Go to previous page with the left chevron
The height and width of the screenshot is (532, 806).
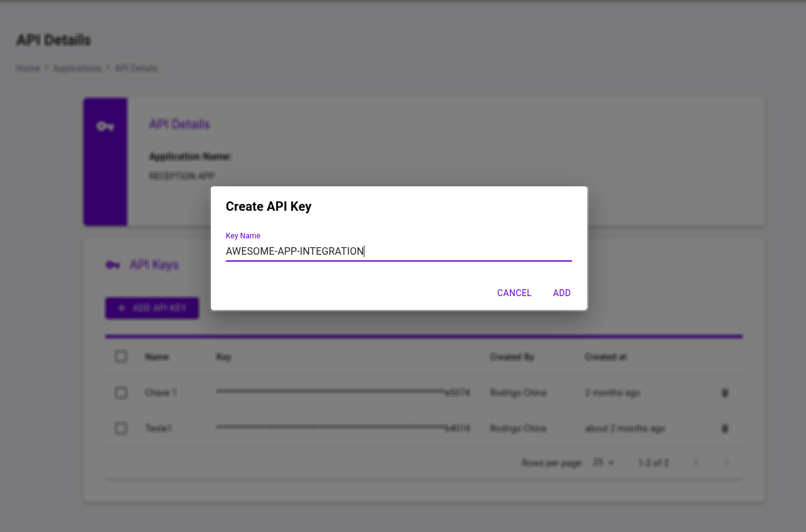[x=696, y=463]
